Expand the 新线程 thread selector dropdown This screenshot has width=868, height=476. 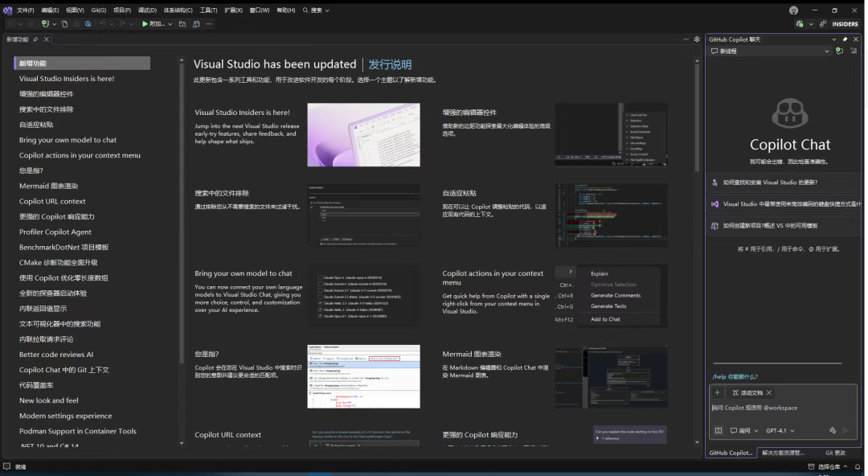pos(827,51)
